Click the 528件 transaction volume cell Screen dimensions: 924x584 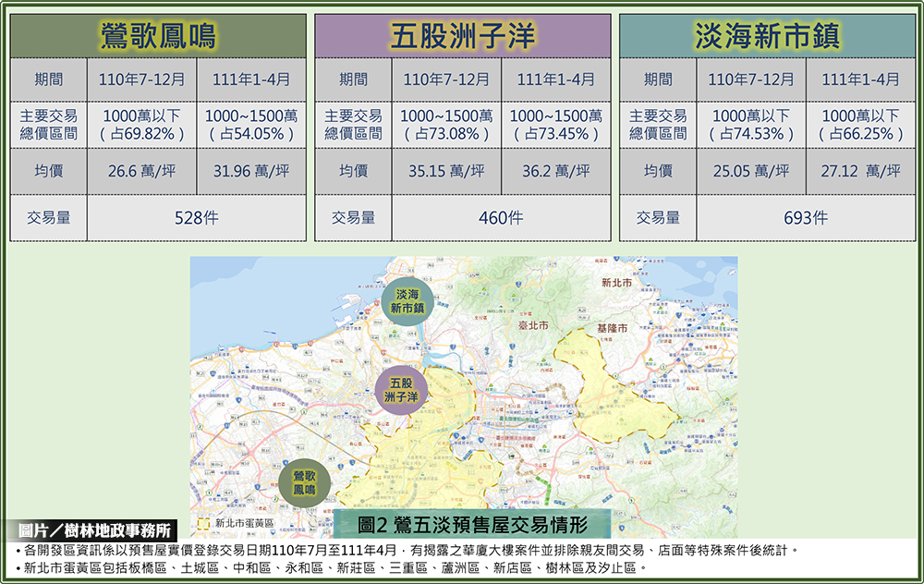(196, 218)
